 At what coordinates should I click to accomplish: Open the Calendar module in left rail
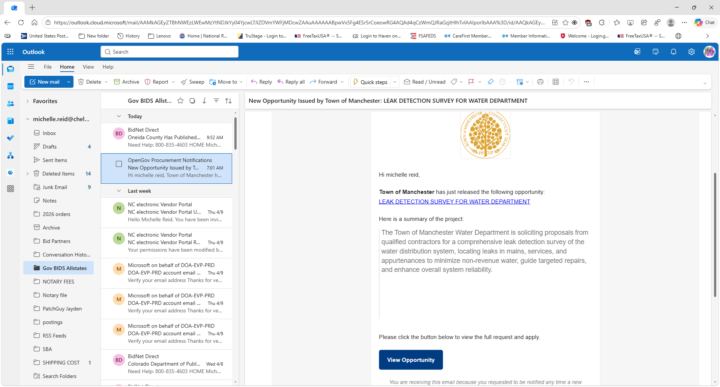point(10,86)
